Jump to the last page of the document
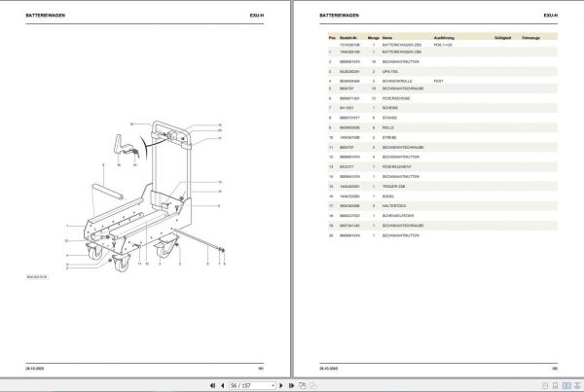 click(291, 385)
